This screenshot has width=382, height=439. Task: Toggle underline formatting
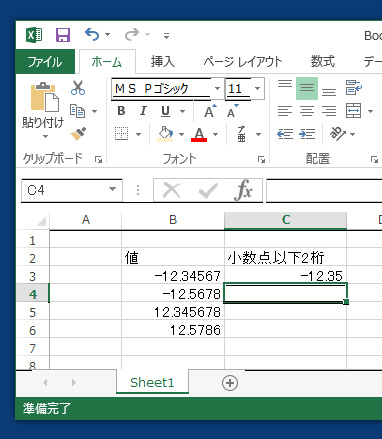click(166, 111)
